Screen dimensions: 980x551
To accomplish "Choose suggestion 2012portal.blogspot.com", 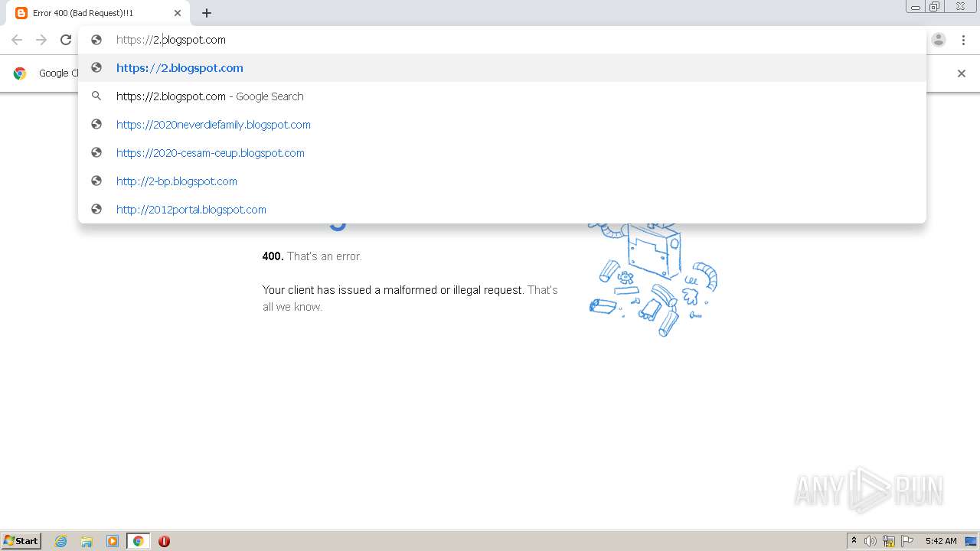I will pos(502,210).
